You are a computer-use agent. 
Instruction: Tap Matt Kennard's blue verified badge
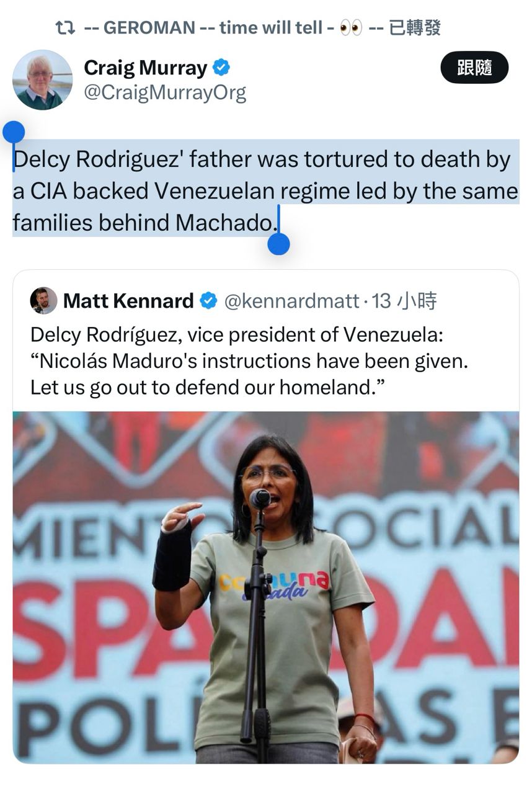[x=208, y=301]
